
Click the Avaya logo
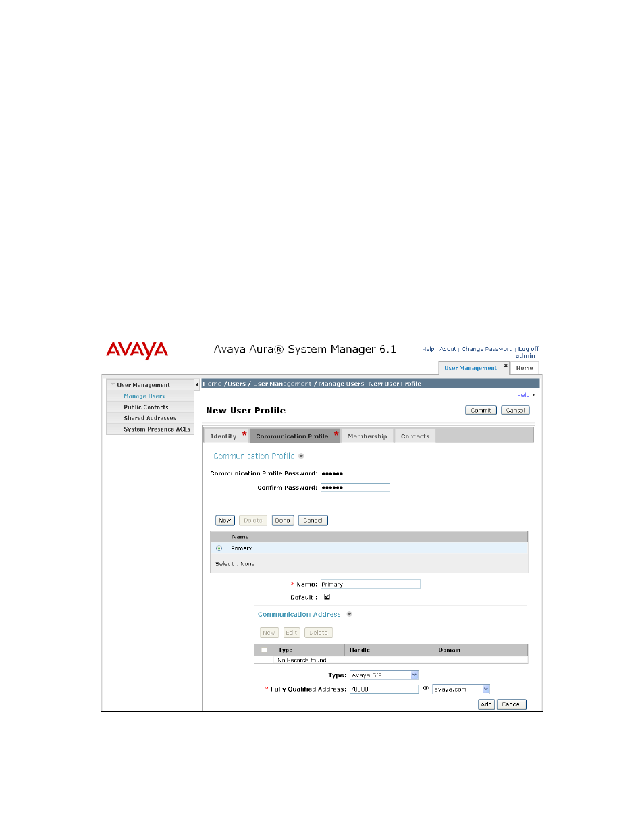coord(137,350)
